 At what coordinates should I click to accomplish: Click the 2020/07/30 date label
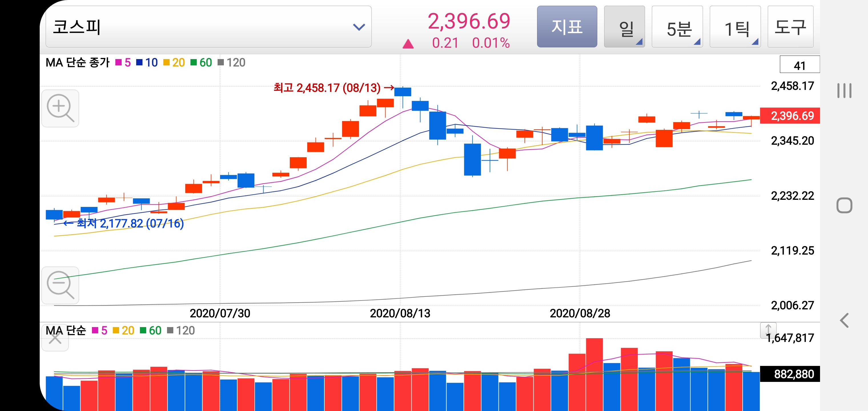[x=220, y=313]
